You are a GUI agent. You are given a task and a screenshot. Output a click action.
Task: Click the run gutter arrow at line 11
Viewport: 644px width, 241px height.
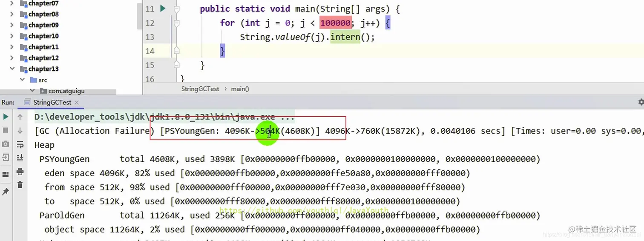tap(163, 9)
